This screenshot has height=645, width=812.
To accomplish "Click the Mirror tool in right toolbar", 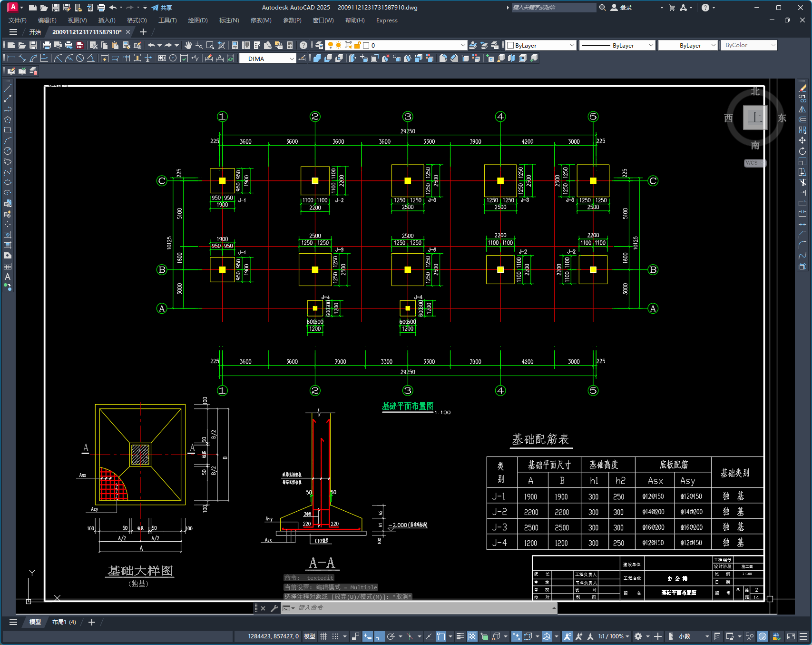I will [802, 109].
